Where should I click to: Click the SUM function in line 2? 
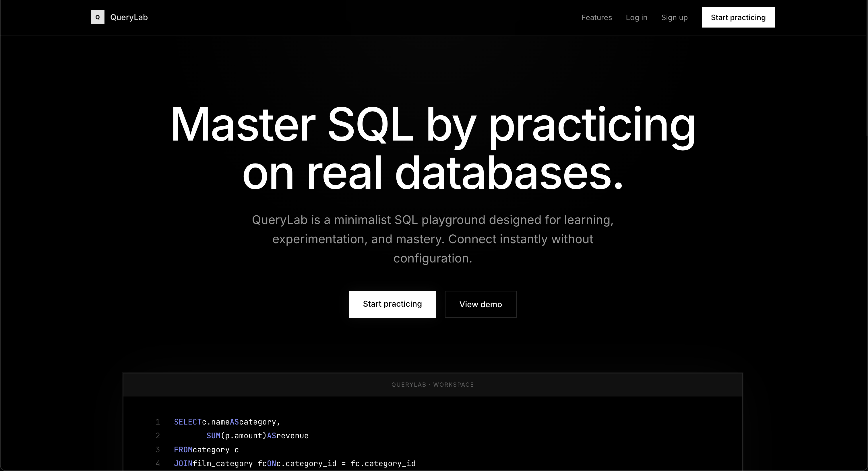(x=213, y=436)
